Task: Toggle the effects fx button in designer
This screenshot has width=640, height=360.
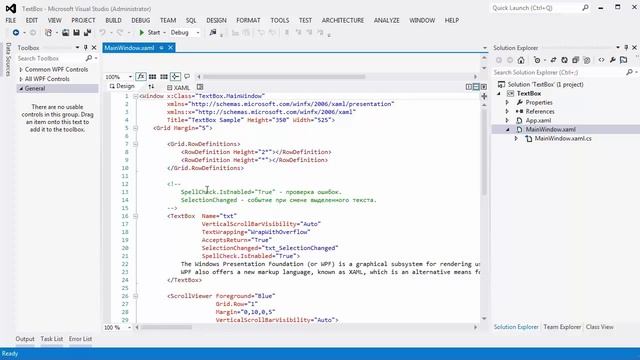Action: [x=141, y=76]
